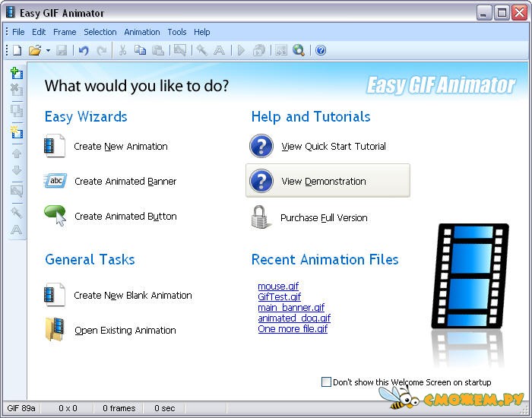Open View Quick Start Tutorial
532x418 pixels.
point(318,146)
